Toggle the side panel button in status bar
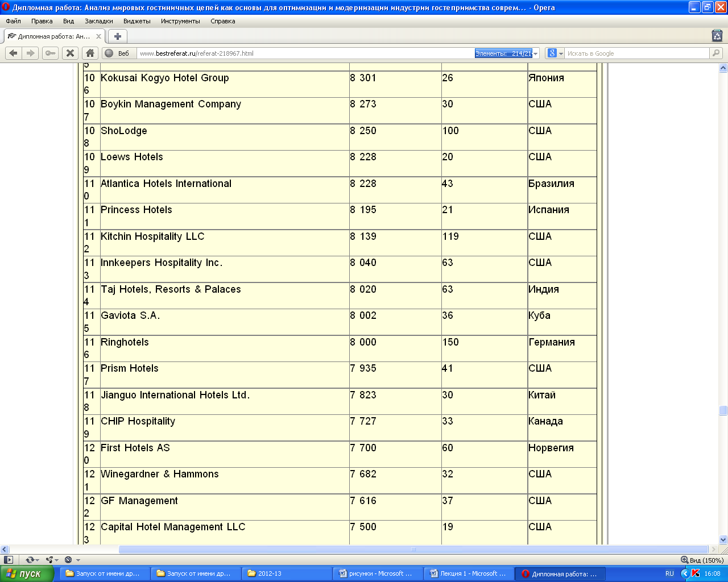Viewport: 728px width, 582px height. 8,560
